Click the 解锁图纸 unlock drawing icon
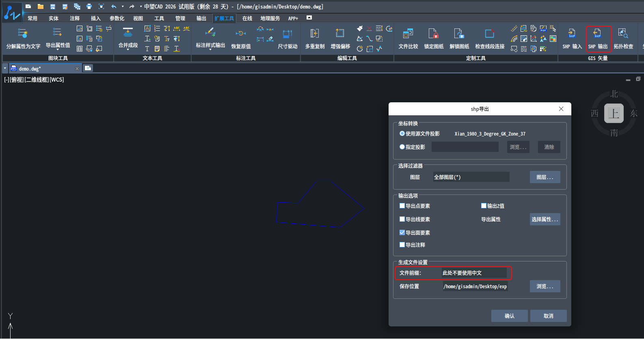 pos(459,39)
